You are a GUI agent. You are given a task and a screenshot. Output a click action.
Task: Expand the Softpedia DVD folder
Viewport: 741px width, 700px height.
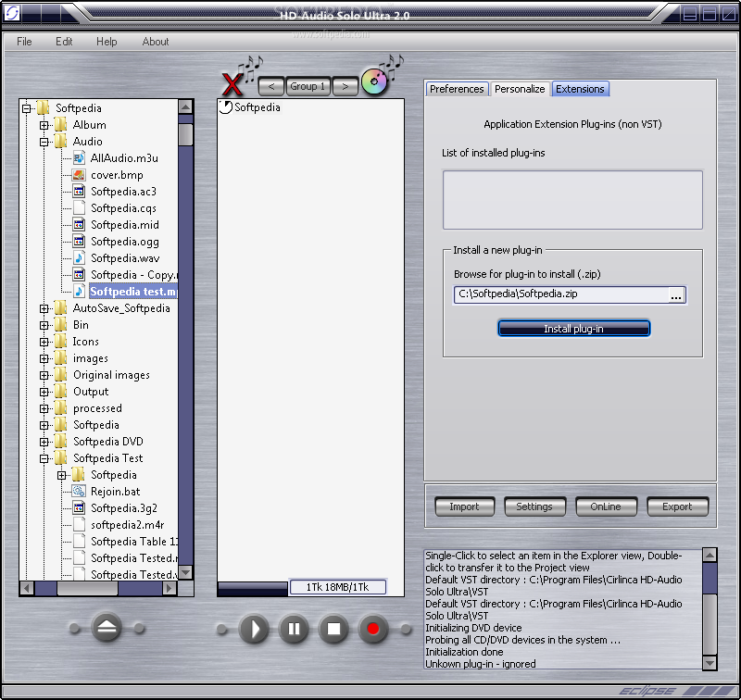coord(44,442)
